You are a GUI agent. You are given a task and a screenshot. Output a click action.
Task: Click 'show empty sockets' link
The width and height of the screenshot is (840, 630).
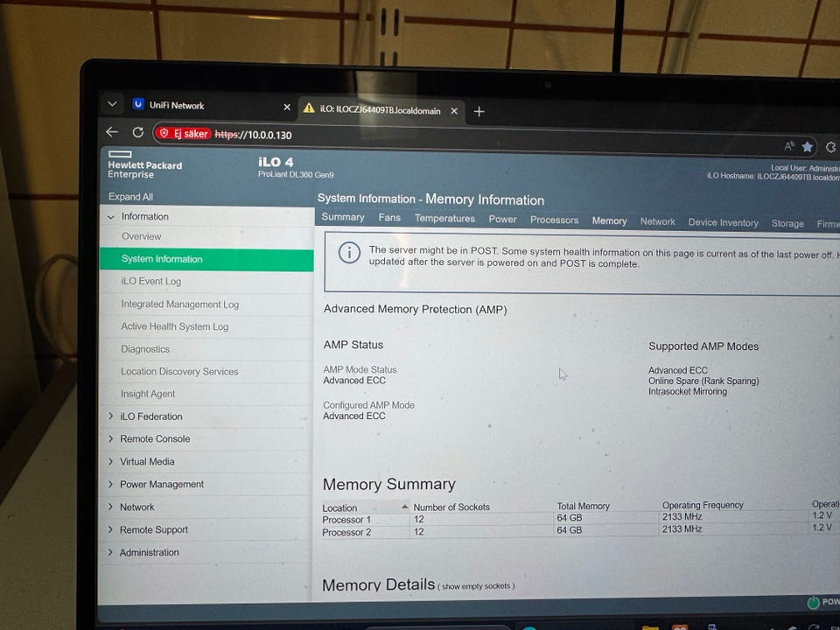[476, 586]
